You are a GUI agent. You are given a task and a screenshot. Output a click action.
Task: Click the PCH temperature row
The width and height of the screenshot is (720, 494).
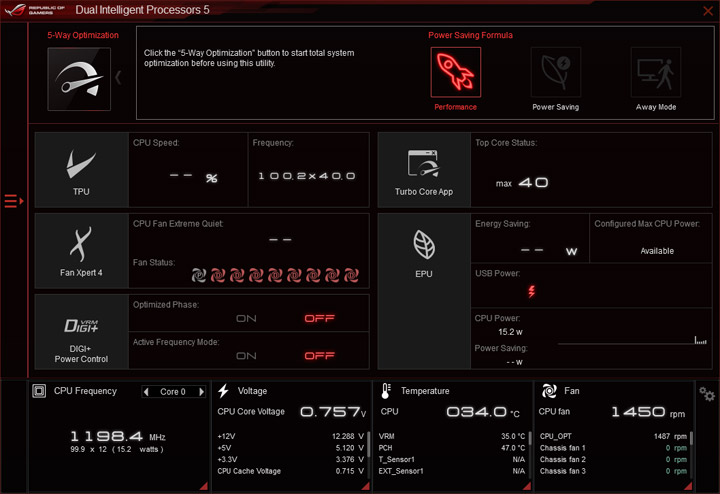(452, 448)
